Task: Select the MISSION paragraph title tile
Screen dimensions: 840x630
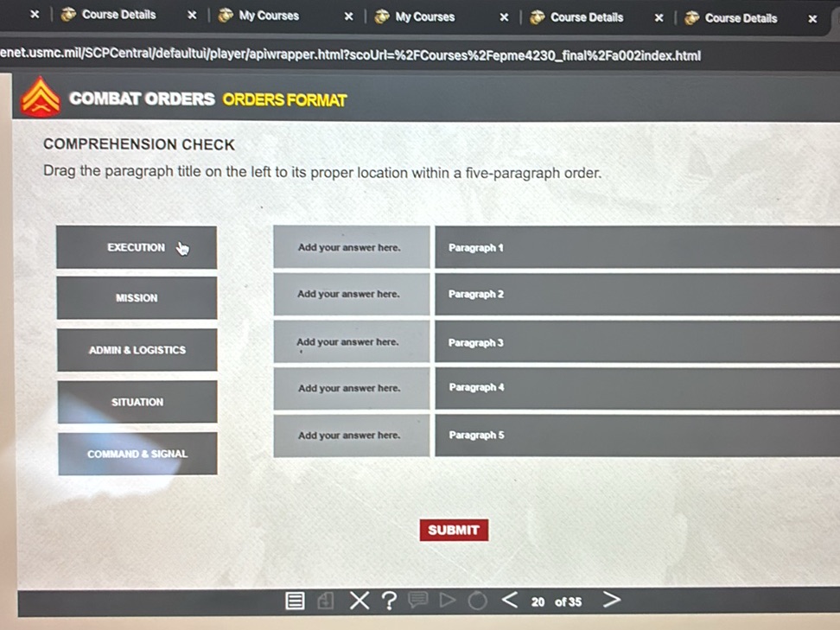Action: tap(137, 298)
